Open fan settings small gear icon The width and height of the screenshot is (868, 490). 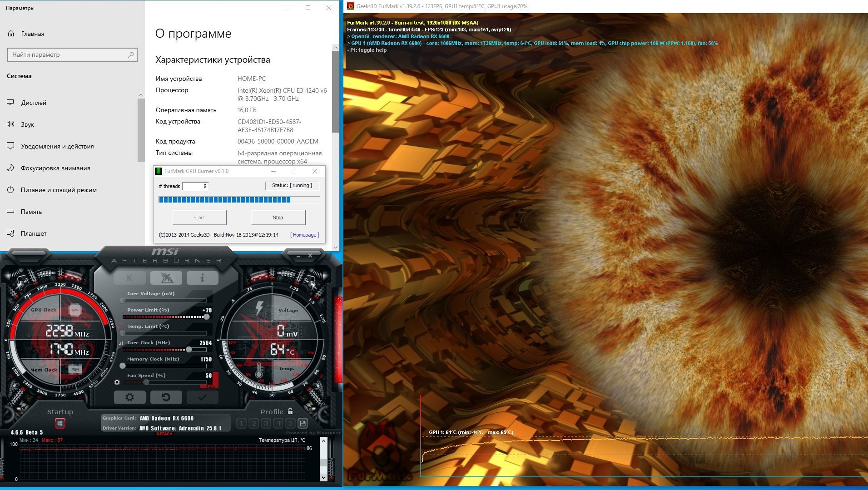click(x=117, y=382)
